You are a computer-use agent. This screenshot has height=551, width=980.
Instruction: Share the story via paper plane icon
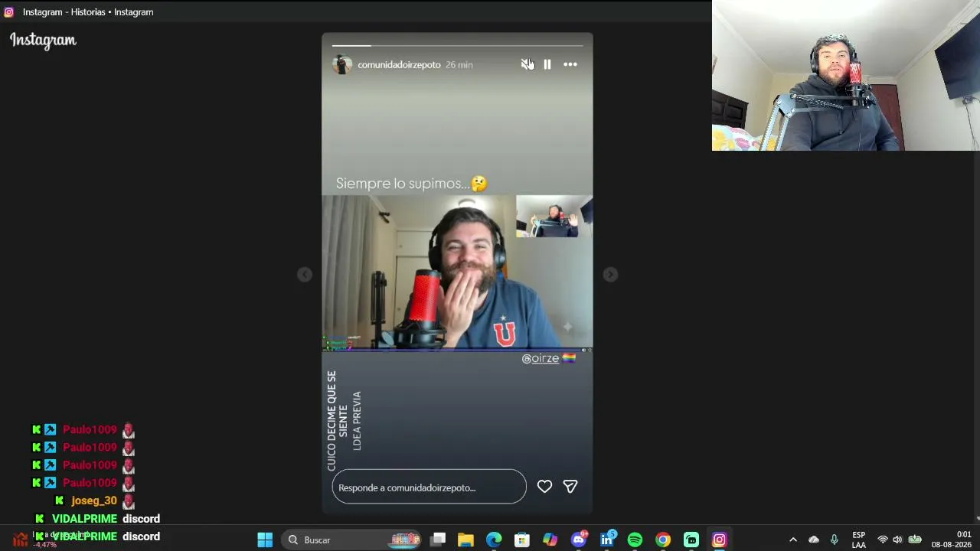570,487
